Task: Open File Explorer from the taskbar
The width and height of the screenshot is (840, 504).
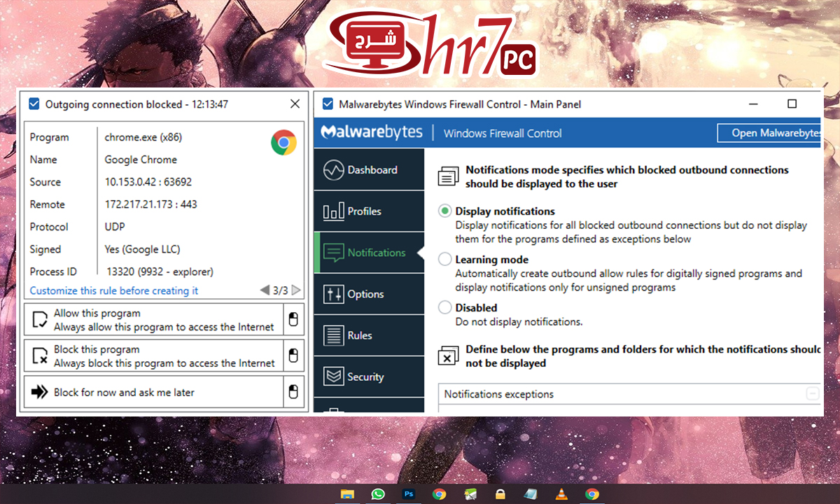Action: click(347, 494)
